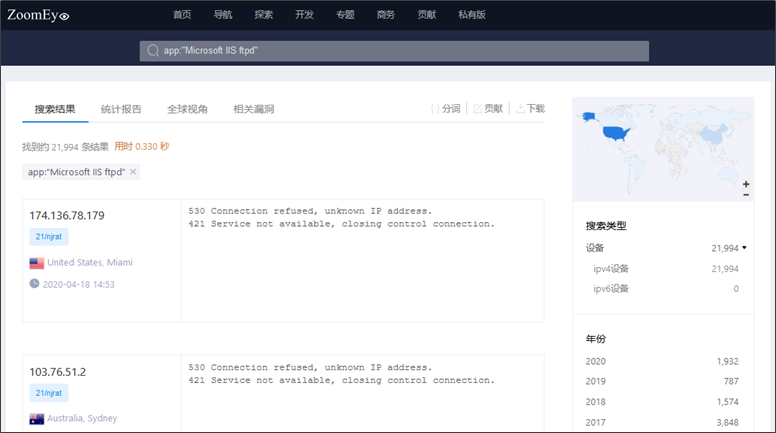The height and width of the screenshot is (433, 776).
Task: Click the United States flag icon
Action: pyautogui.click(x=37, y=263)
